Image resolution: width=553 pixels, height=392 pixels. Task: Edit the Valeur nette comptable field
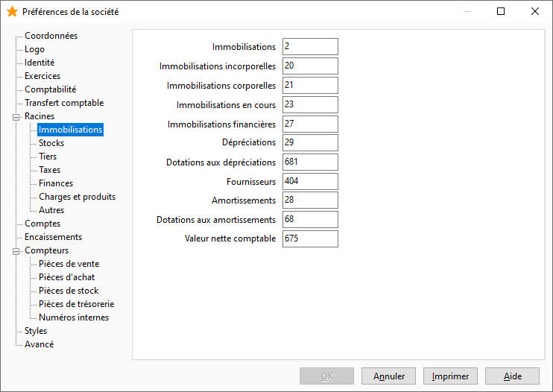310,238
